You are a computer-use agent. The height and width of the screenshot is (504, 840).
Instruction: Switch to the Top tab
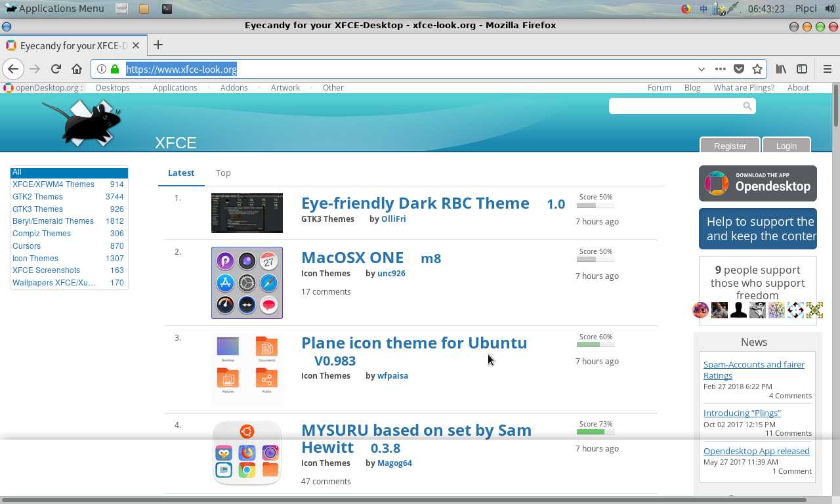click(223, 173)
